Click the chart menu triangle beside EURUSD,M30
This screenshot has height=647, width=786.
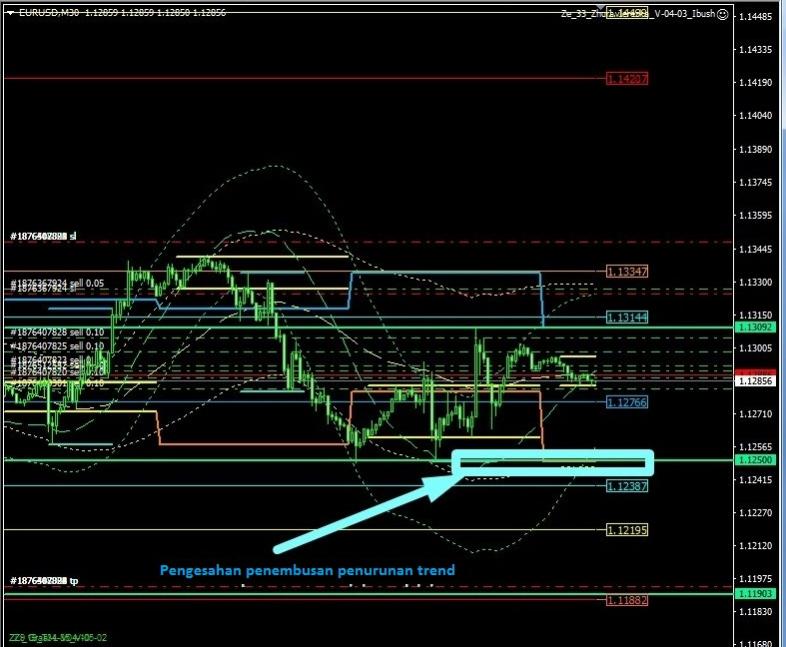point(9,13)
